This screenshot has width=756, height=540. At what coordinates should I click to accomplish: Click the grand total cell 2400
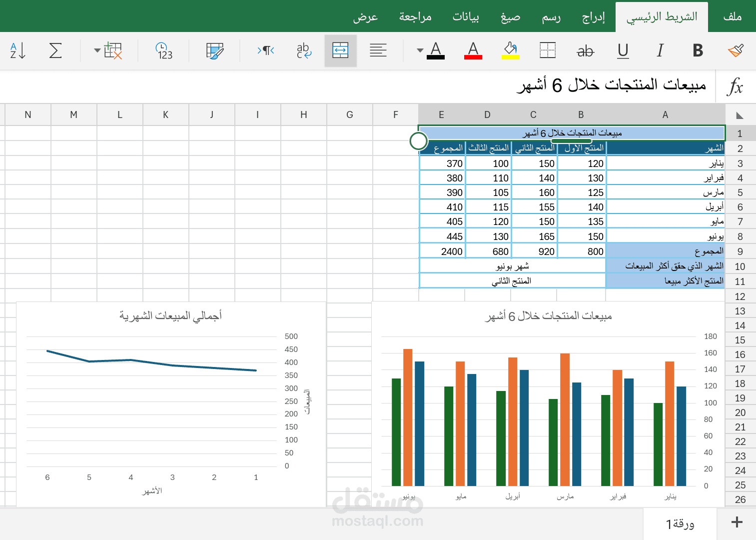pos(442,251)
